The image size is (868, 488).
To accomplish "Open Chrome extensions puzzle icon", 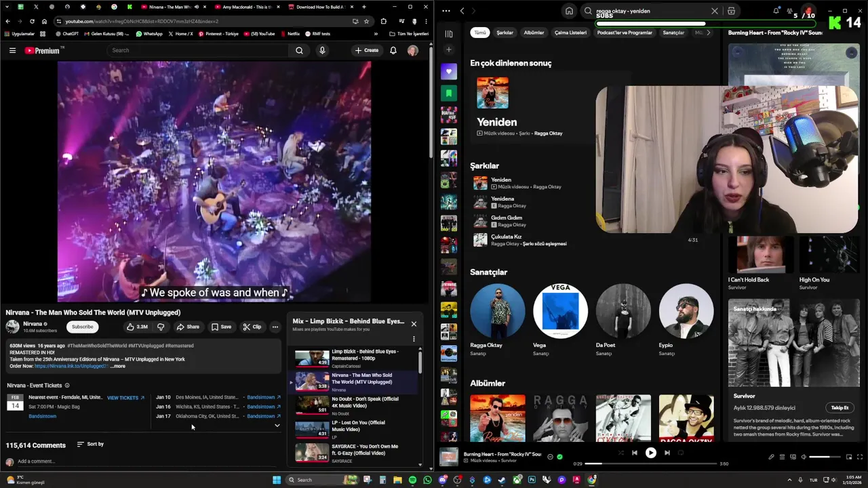I will click(x=383, y=21).
